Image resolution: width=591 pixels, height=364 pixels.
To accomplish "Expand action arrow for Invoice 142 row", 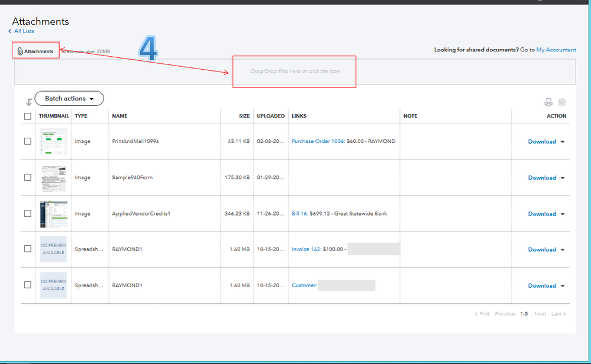I will (x=563, y=250).
